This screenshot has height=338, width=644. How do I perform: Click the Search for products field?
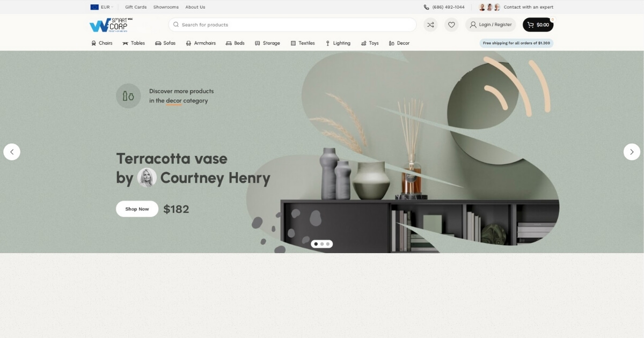pos(292,25)
